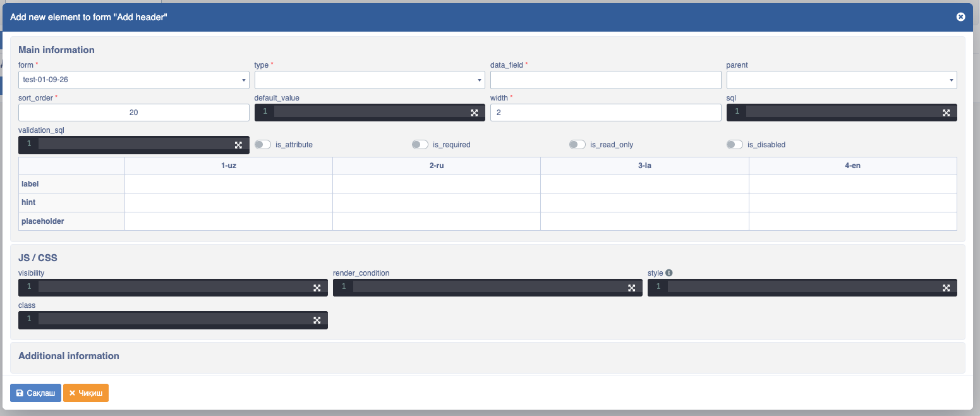
Task: Toggle the is_attribute switch
Action: point(262,145)
